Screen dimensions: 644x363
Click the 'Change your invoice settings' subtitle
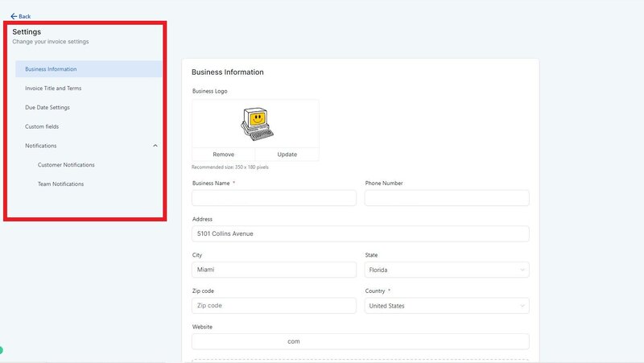tap(51, 42)
